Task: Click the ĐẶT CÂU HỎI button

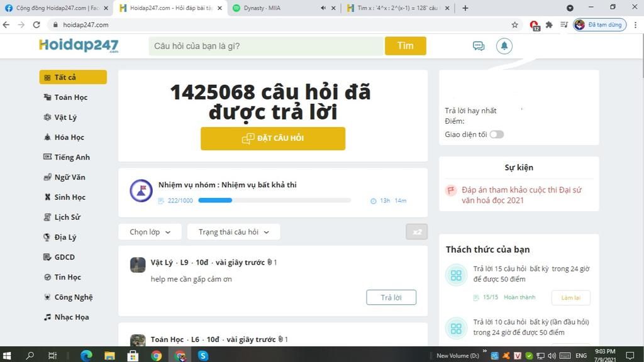Action: click(273, 138)
